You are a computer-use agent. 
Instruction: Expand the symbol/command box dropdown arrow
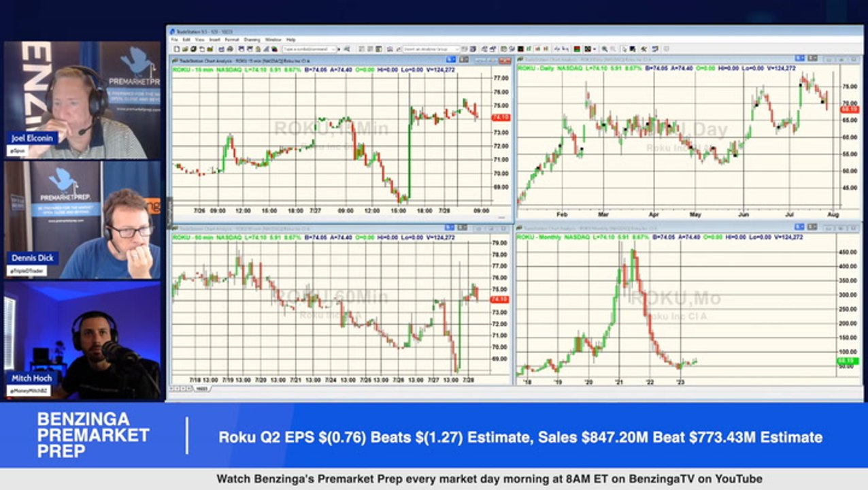[x=333, y=49]
